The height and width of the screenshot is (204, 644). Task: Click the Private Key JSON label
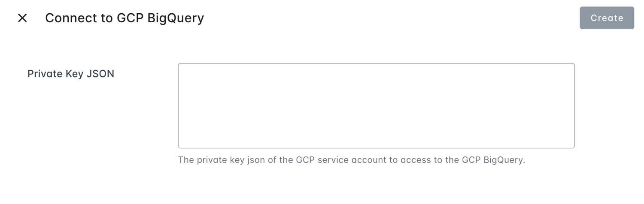[71, 74]
